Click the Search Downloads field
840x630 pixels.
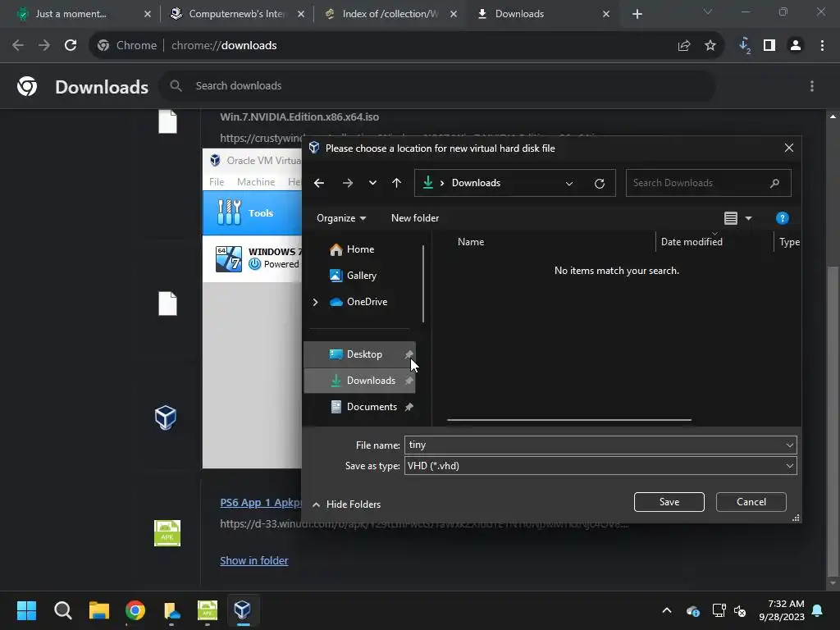708,183
